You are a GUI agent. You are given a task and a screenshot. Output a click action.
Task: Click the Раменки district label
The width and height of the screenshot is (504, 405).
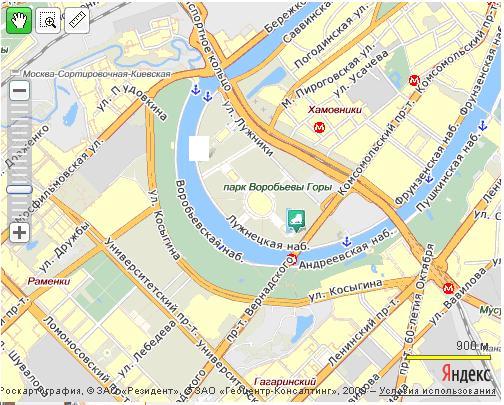[x=49, y=281]
